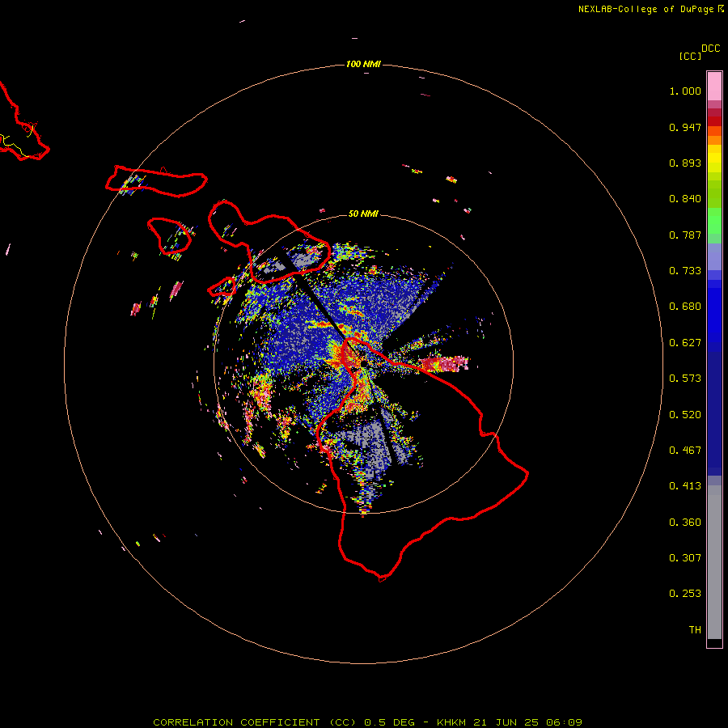Image resolution: width=728 pixels, height=728 pixels.
Task: Click the 0.520 color scale value
Action: 685,415
